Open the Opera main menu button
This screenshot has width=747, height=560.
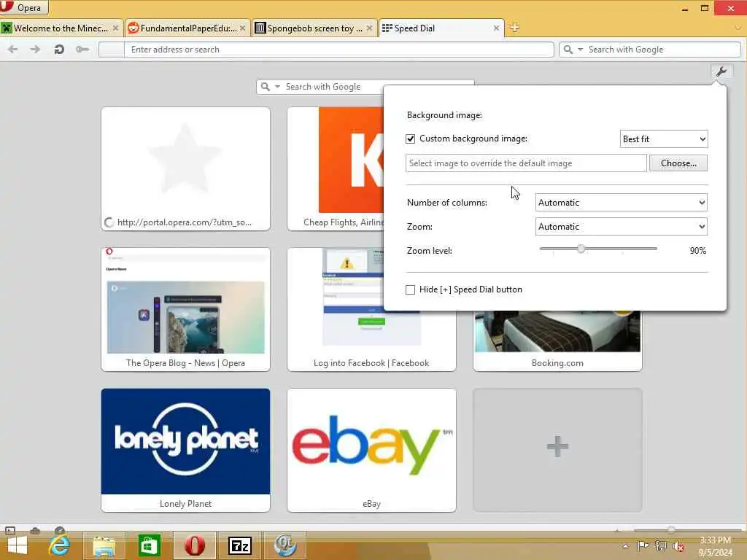(24, 7)
